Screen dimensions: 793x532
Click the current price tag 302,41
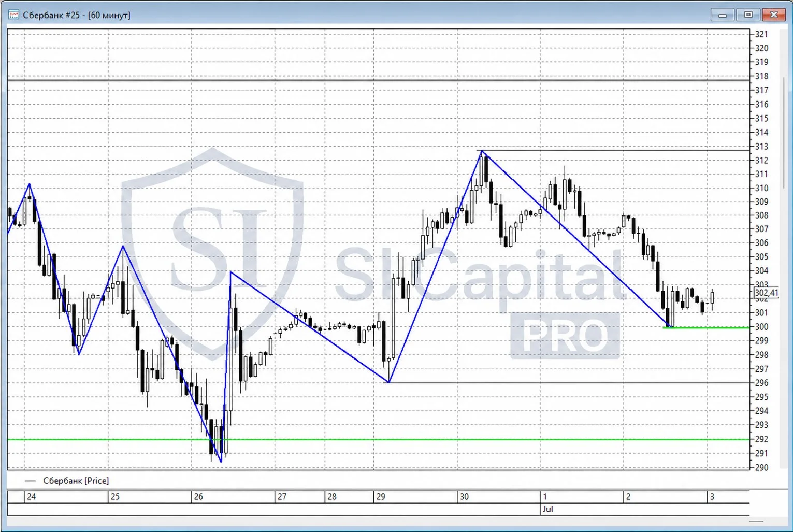click(x=767, y=293)
